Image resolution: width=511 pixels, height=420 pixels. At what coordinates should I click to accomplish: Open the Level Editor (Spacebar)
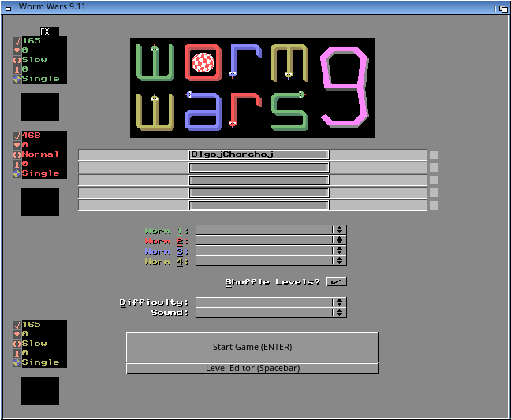click(252, 368)
